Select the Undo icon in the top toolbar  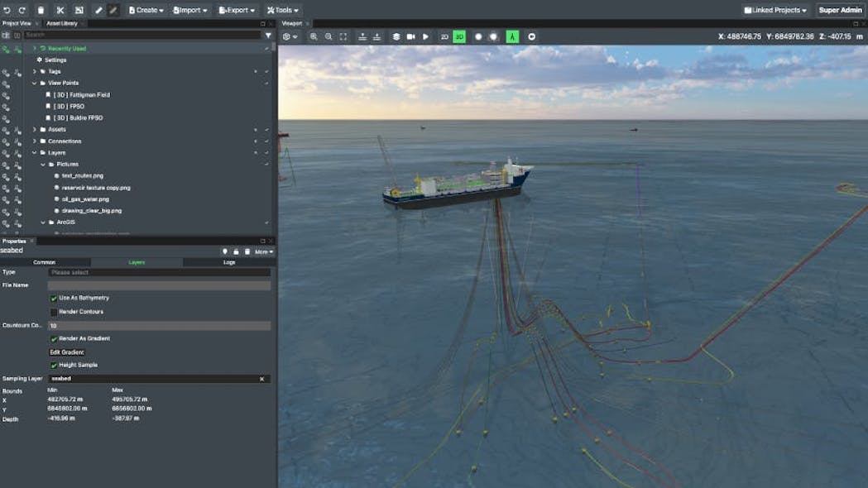[x=8, y=10]
